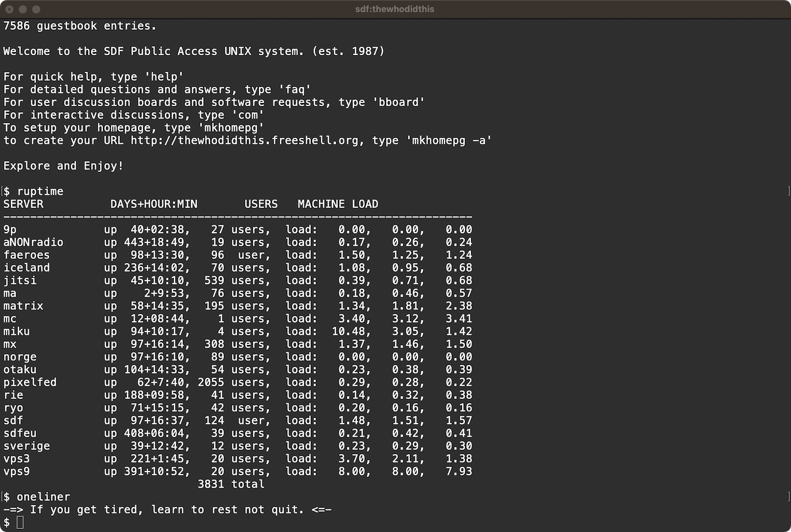Click vps3's load value 3.70

click(x=352, y=458)
